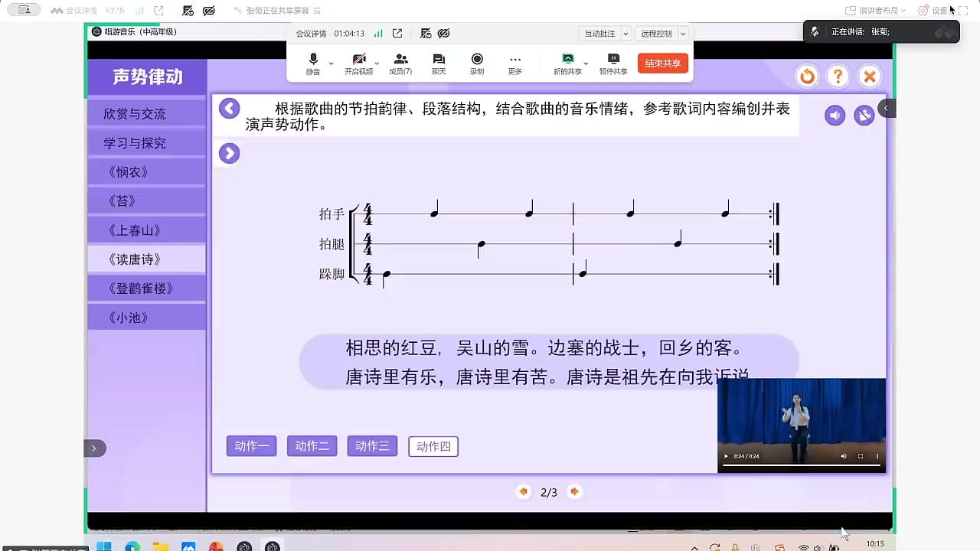Image resolution: width=980 pixels, height=551 pixels.
Task: Click pop-out icon in floating toolbar
Action: click(397, 34)
